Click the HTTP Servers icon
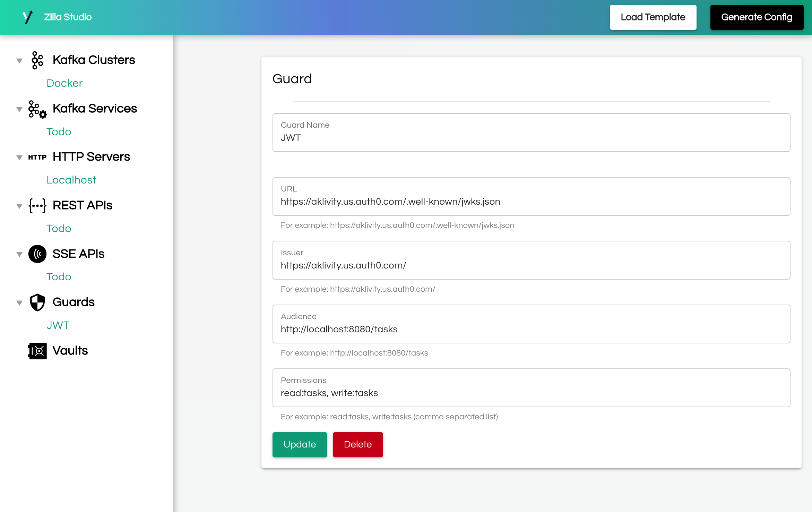The height and width of the screenshot is (512, 812). click(37, 157)
